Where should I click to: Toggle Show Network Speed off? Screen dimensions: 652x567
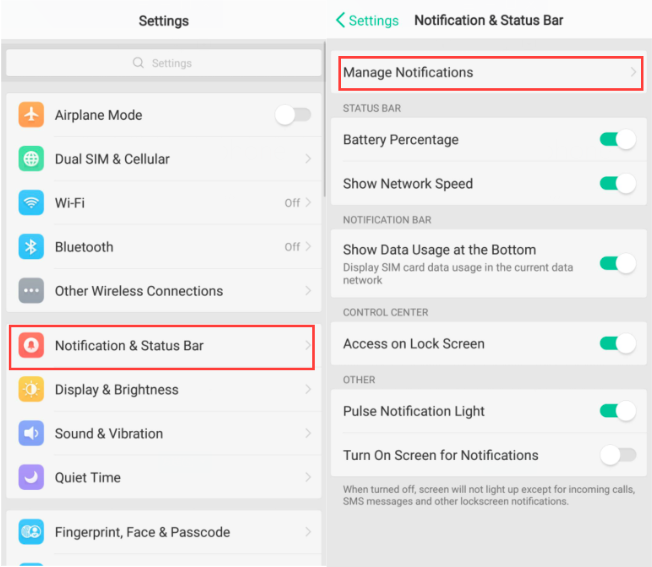point(618,183)
